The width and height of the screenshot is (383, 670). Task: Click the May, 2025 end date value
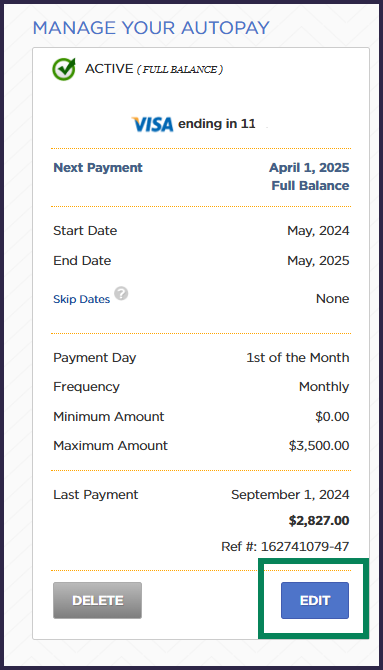pos(318,261)
